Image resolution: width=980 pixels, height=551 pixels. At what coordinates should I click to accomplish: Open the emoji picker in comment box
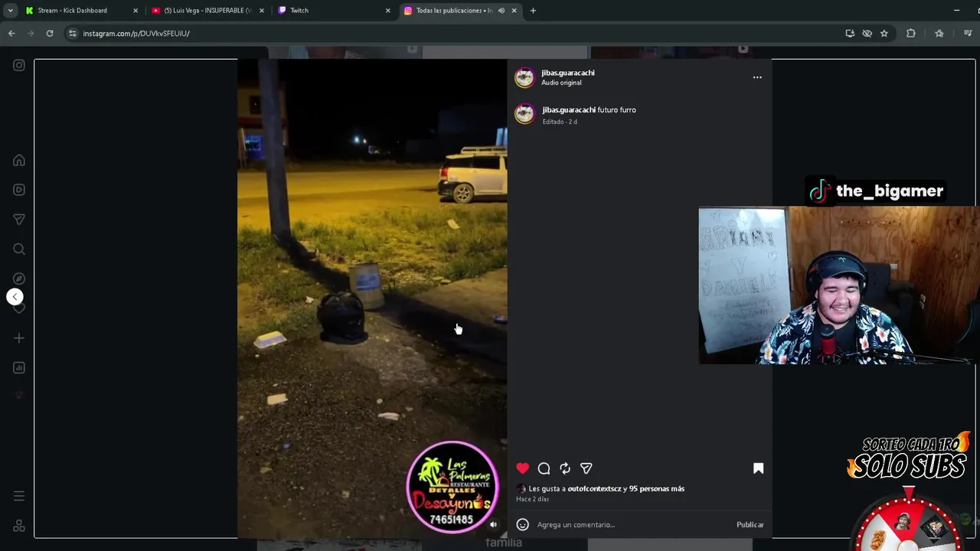[x=522, y=524]
